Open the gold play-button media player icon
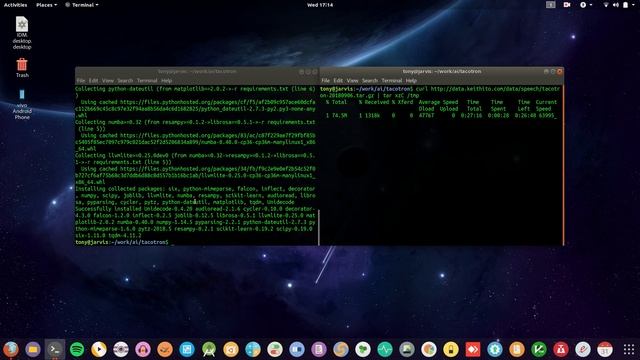This screenshot has height=360, width=640. click(x=99, y=349)
